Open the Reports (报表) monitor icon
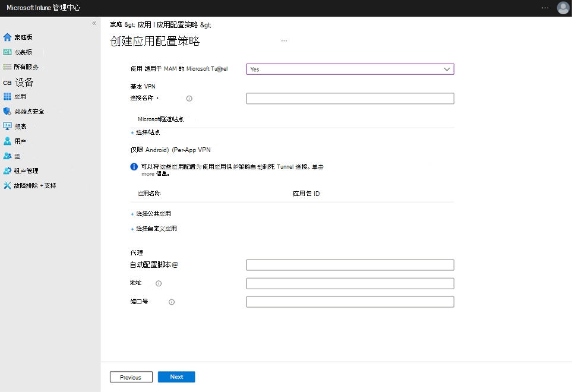Screen dimensions: 572x392 (7, 126)
